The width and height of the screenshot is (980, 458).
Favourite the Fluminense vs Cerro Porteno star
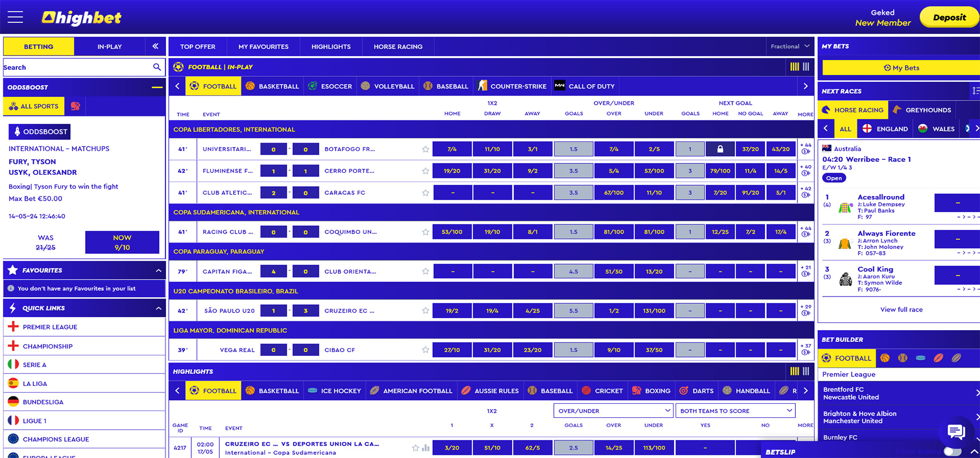pyautogui.click(x=426, y=171)
